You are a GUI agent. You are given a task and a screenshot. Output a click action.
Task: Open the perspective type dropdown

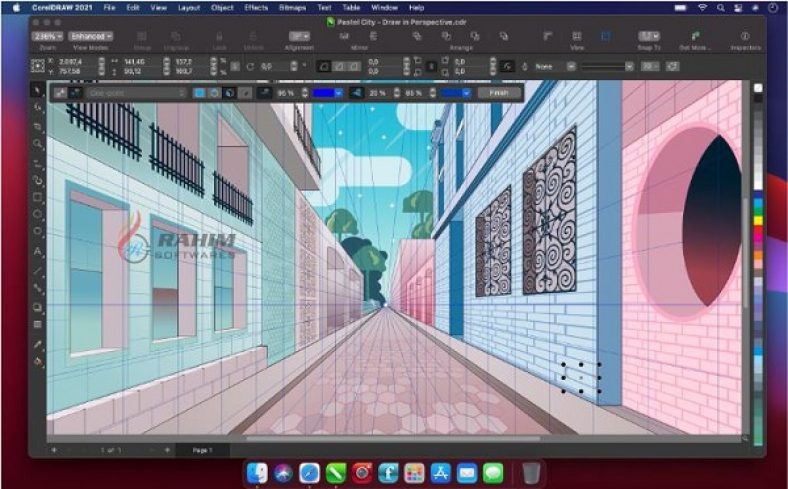pos(136,92)
